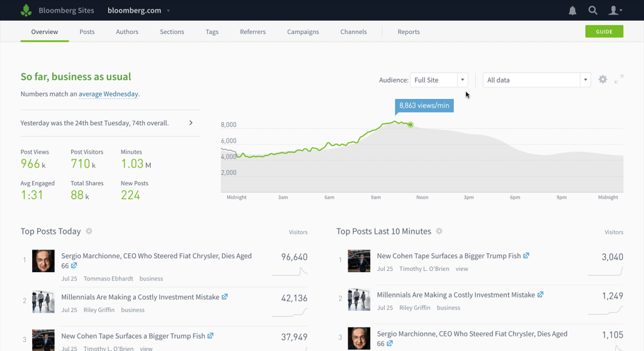The image size is (644, 351).
Task: Open the notifications bell
Action: (572, 11)
